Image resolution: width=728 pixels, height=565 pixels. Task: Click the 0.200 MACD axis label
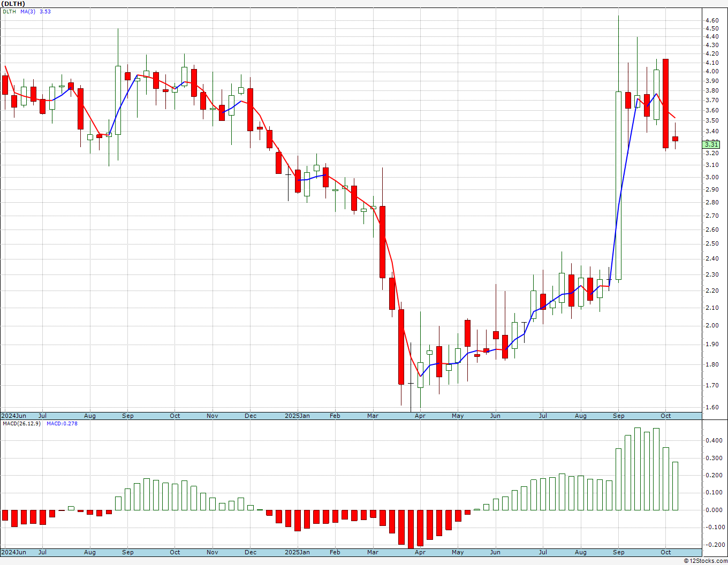[x=714, y=475]
